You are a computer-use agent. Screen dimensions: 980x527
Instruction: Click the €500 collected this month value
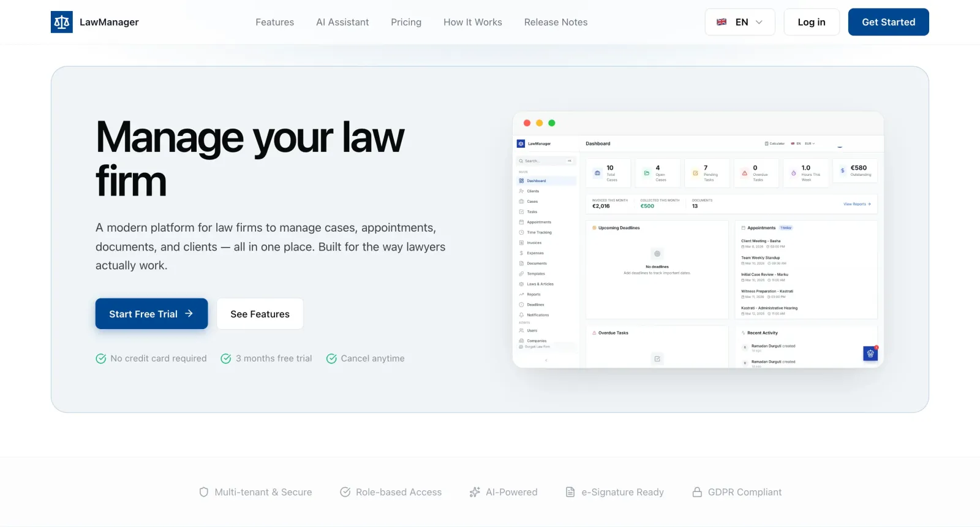pyautogui.click(x=647, y=206)
